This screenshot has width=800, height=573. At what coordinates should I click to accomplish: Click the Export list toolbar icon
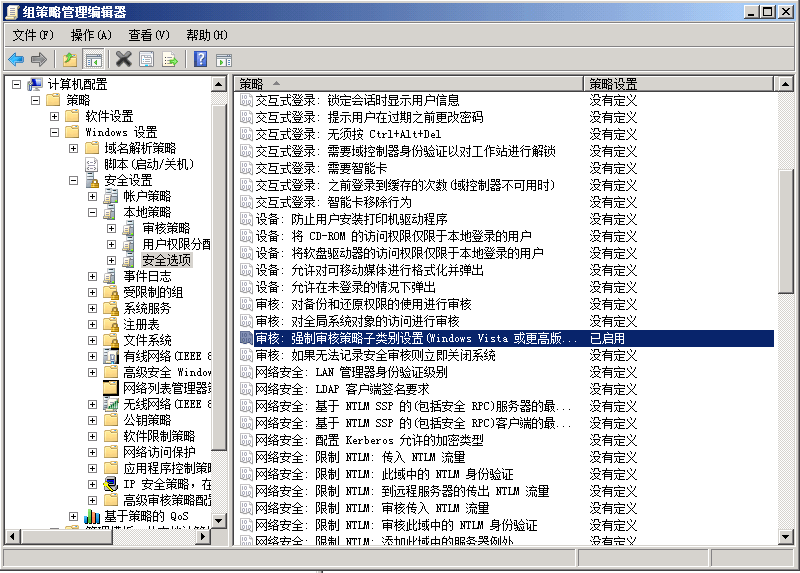click(169, 60)
